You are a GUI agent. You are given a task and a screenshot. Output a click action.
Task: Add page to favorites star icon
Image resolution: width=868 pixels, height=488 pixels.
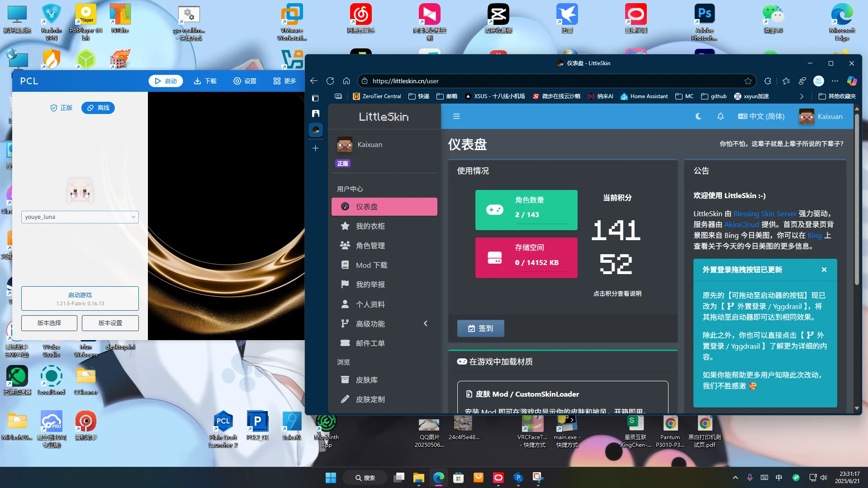748,81
